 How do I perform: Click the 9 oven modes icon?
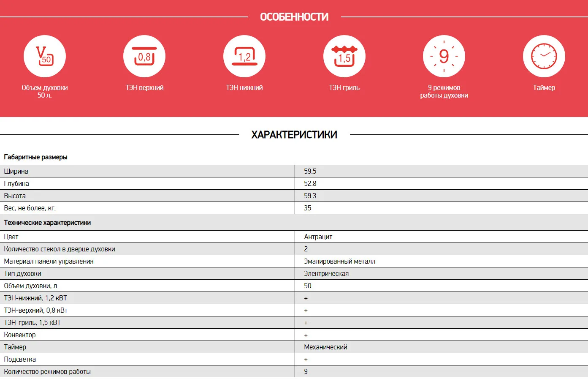[444, 56]
